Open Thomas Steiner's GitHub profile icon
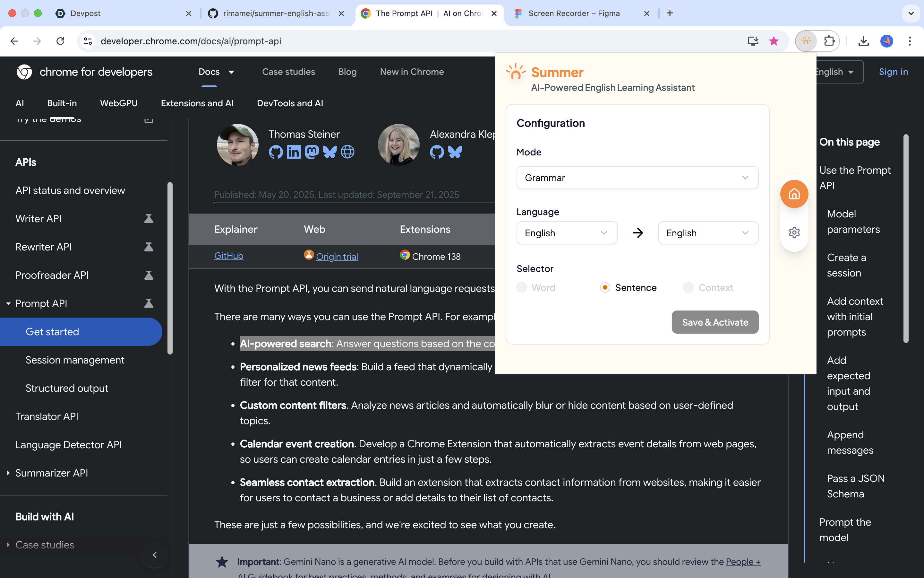Image resolution: width=924 pixels, height=578 pixels. pos(276,152)
